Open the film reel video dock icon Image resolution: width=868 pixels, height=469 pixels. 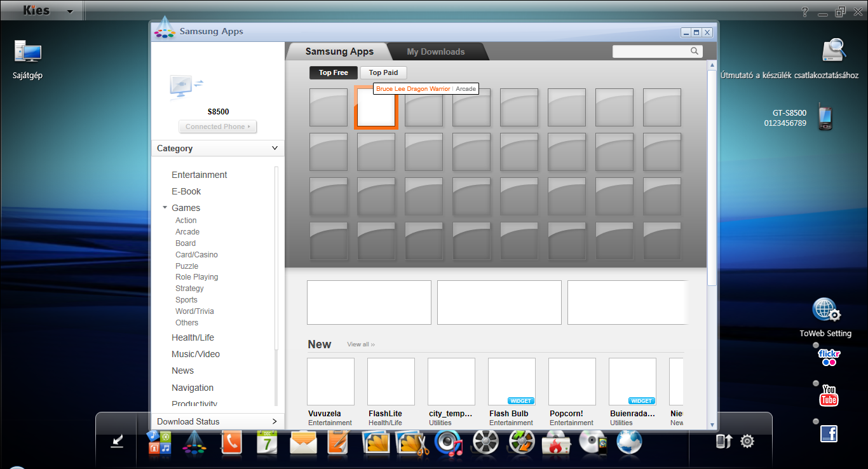[x=485, y=443]
